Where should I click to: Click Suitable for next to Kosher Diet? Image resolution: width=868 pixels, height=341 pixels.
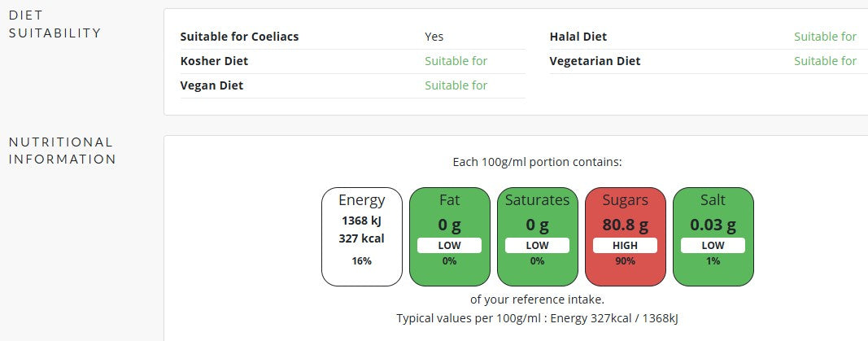(x=456, y=61)
